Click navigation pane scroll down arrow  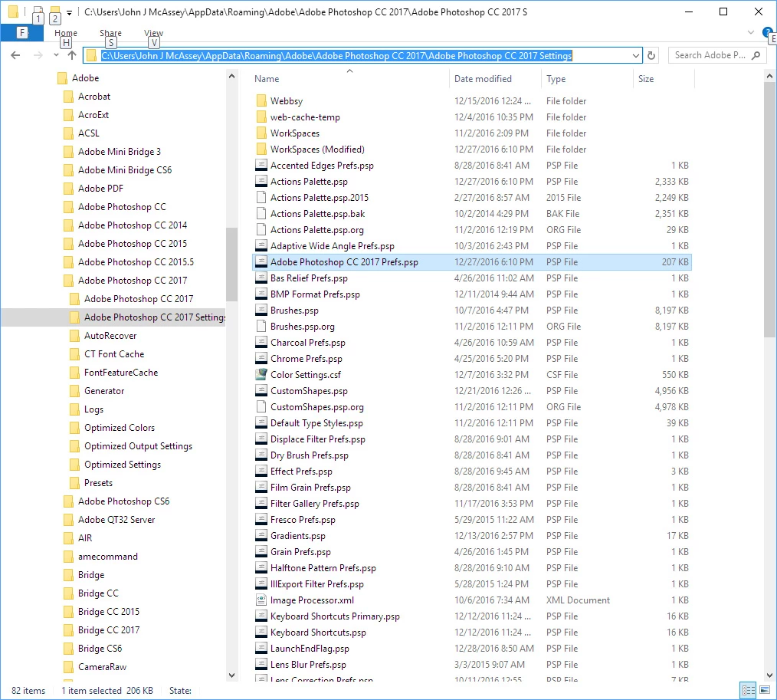[x=231, y=675]
